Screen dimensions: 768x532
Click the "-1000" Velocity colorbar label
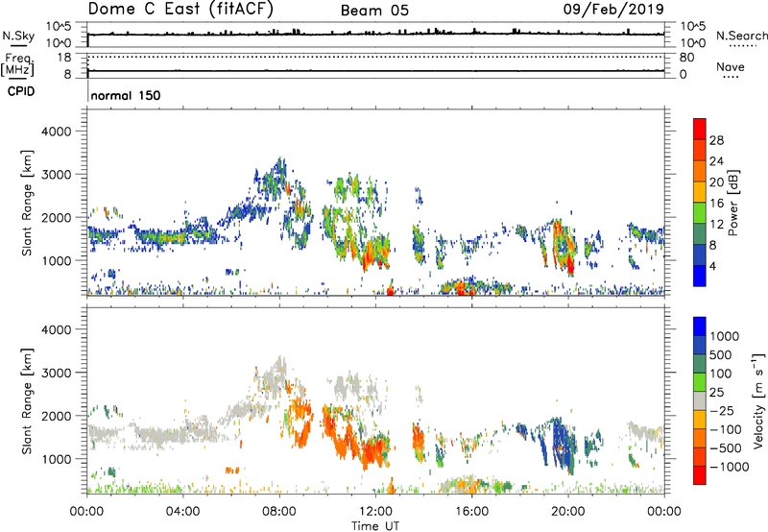tap(730, 467)
